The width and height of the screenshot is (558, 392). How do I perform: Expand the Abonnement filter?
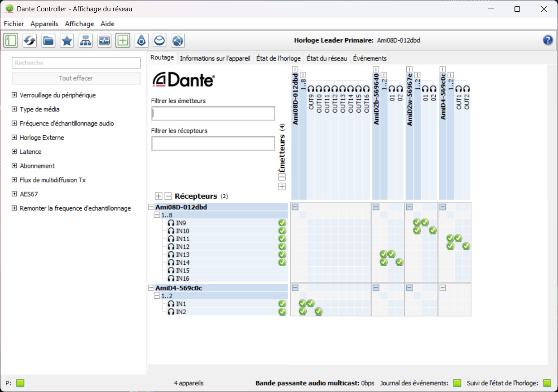point(14,166)
